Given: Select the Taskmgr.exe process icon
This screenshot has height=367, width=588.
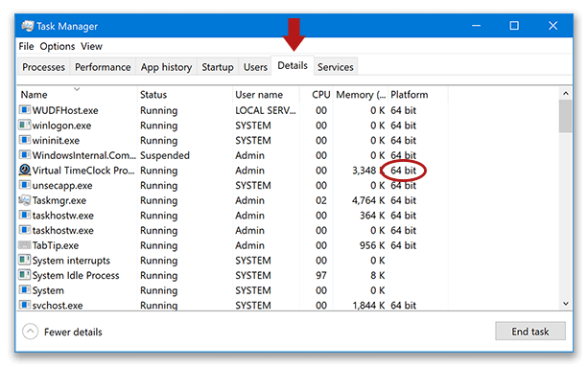Looking at the screenshot, I should 24,200.
